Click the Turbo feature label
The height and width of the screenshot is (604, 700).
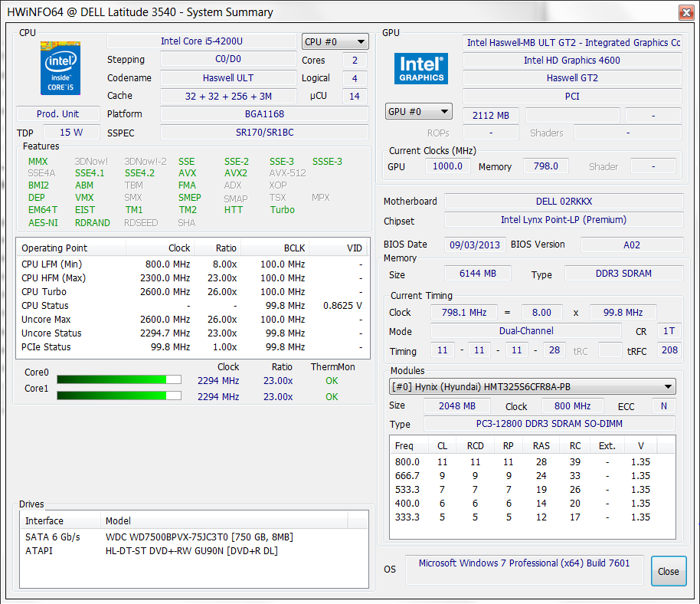[282, 209]
